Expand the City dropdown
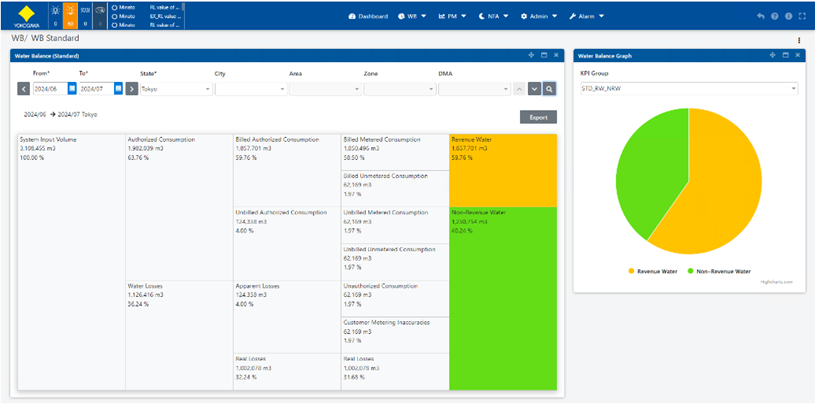The width and height of the screenshot is (815, 404). tap(250, 89)
